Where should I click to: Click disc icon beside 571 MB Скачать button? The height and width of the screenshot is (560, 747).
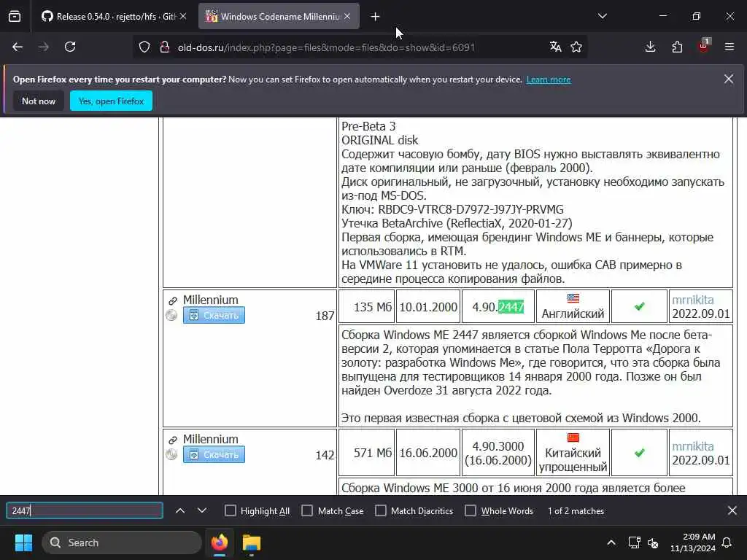coord(171,454)
